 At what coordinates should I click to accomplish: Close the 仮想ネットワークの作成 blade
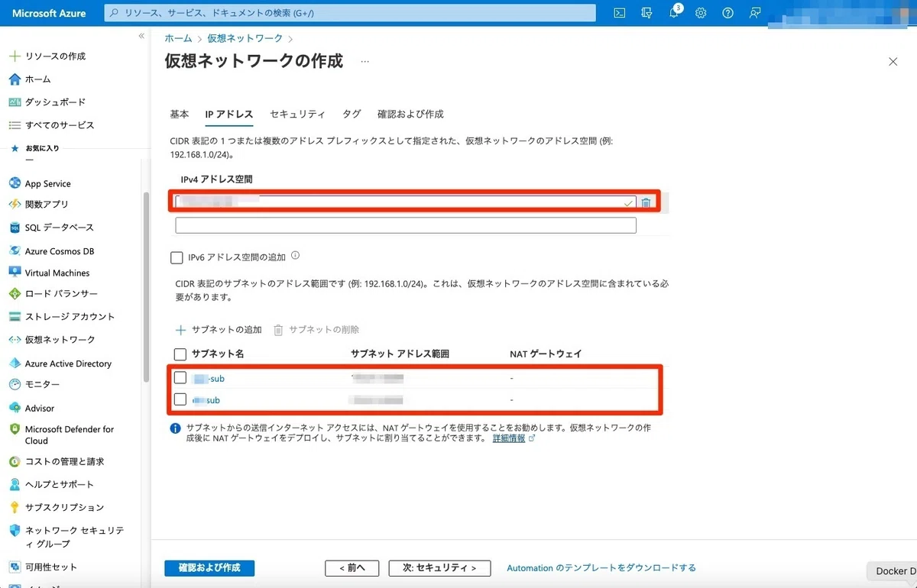(x=893, y=62)
